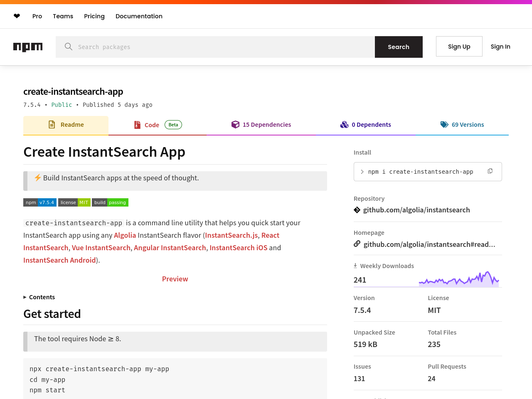Open the Readme tab
Viewport: 532px width, 399px height.
[66, 125]
